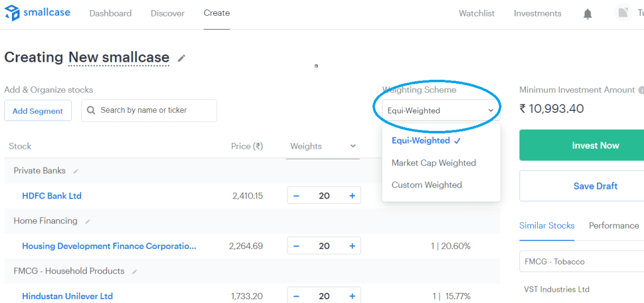This screenshot has width=644, height=303.
Task: Open Investments page
Action: click(537, 13)
